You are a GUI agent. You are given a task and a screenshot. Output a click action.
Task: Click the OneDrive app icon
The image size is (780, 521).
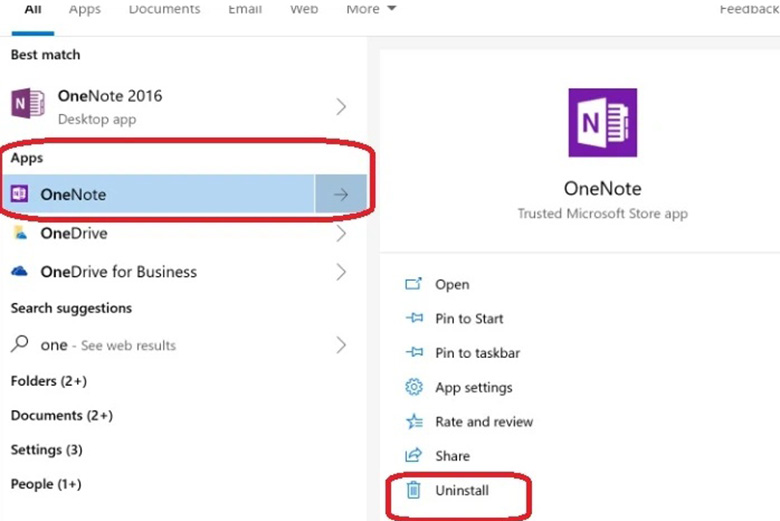[x=19, y=232]
